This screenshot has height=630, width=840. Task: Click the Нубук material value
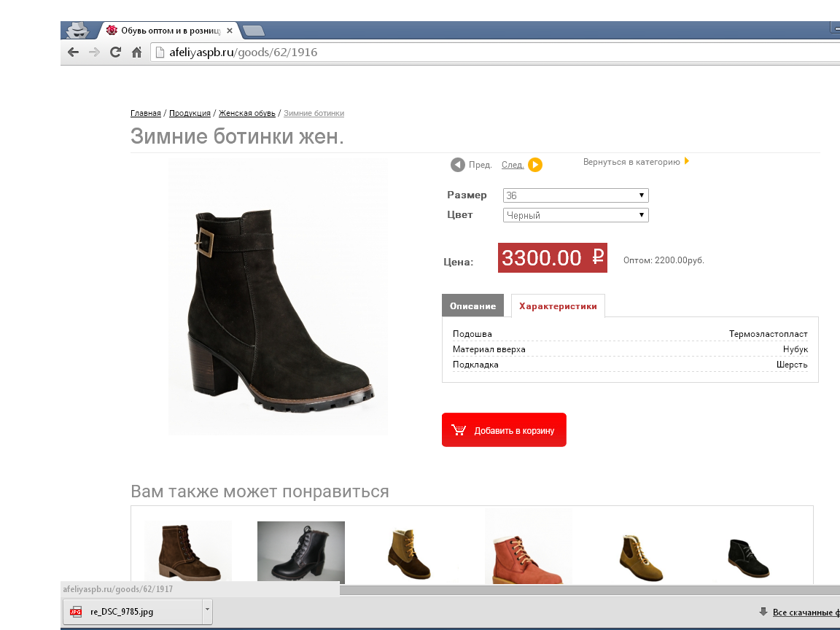pyautogui.click(x=795, y=349)
